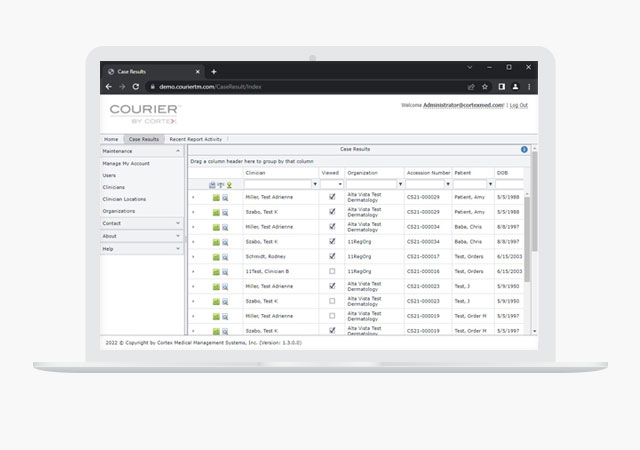
Task: Expand the Help sidebar section
Action: tap(178, 249)
